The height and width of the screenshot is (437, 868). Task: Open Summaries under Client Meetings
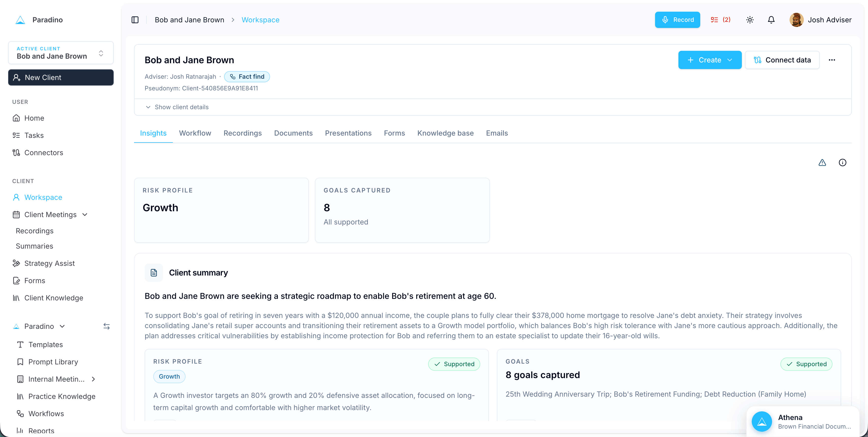34,246
